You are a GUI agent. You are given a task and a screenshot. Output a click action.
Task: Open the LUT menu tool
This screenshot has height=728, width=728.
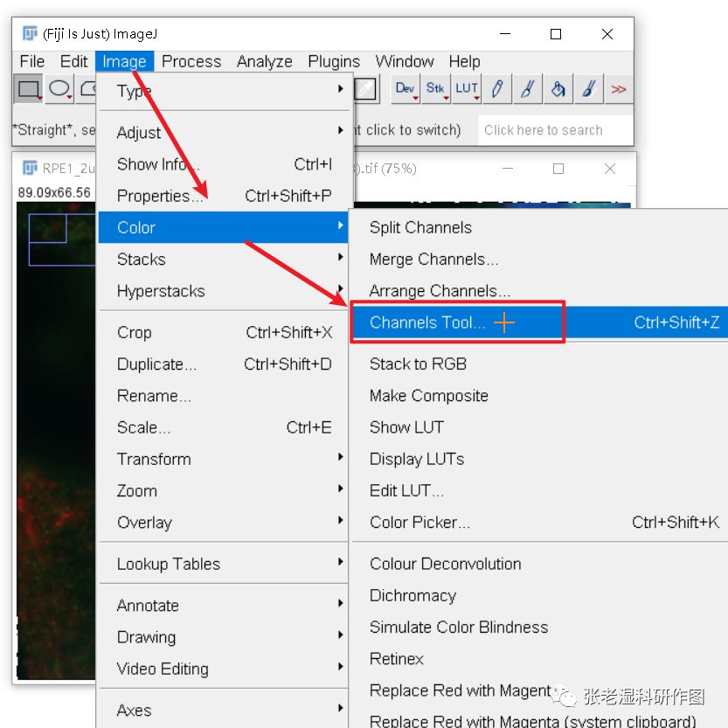[466, 88]
